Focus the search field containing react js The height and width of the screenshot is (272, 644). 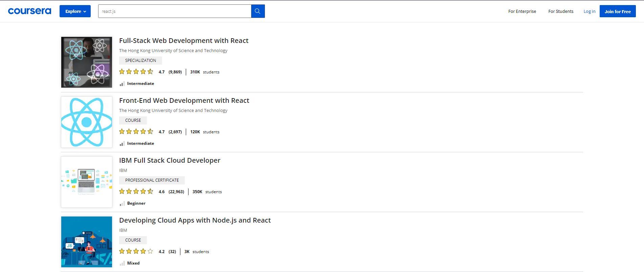(175, 11)
